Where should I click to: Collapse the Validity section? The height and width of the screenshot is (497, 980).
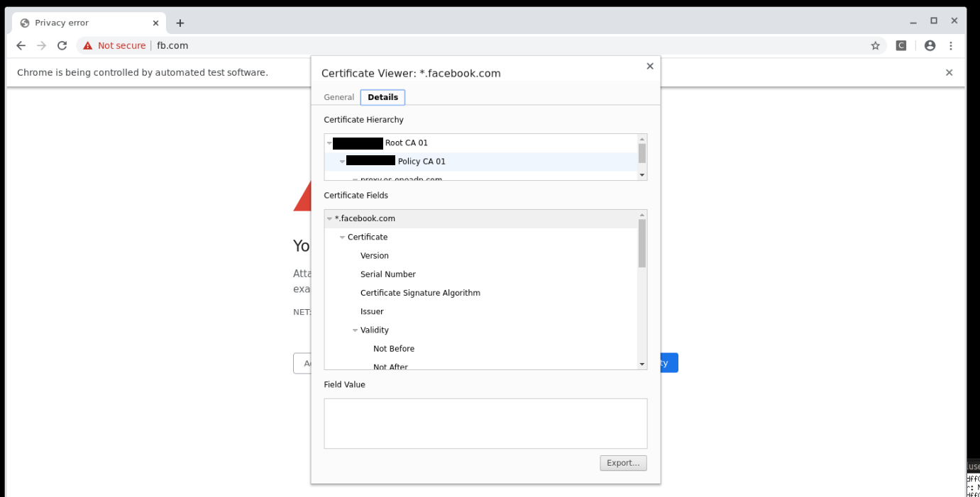tap(356, 330)
